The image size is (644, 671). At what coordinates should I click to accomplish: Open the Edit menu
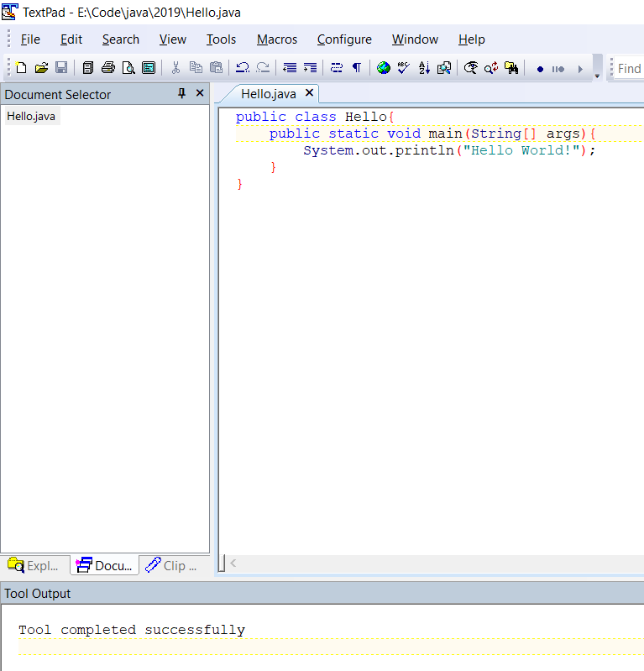[x=71, y=39]
